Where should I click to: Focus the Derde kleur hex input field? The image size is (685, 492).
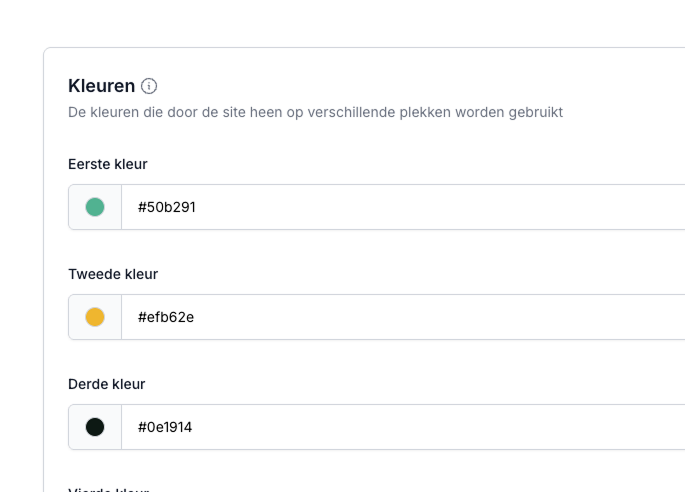pos(400,427)
